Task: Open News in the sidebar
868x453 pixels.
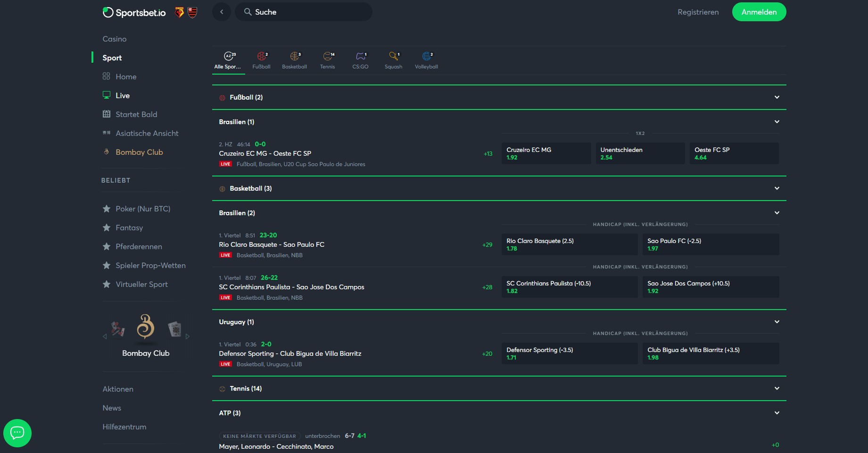Action: [112, 408]
